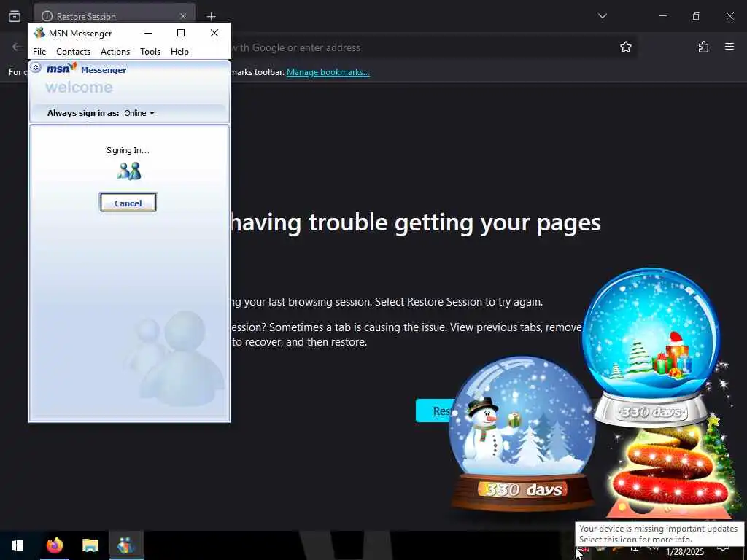Open File Explorer from the taskbar
Screen dimensions: 747x560
[90, 545]
